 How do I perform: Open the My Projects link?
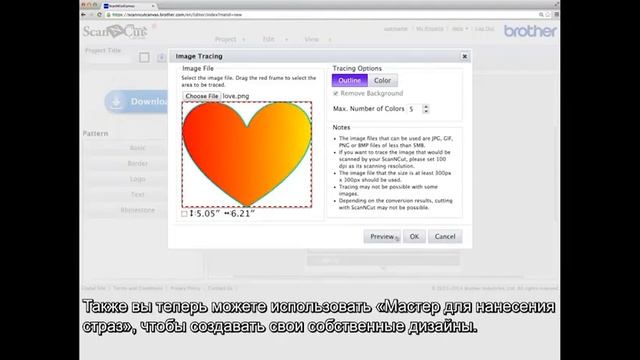click(430, 29)
